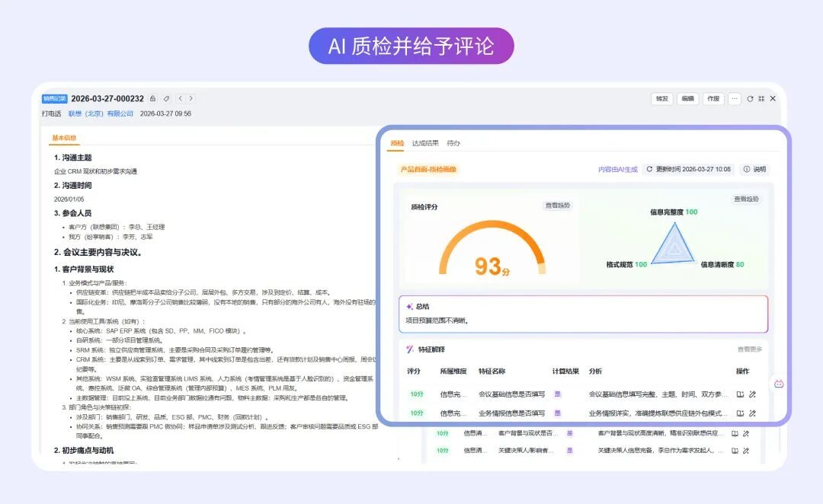Open the book icon for 业务情报信息是否填写 row

coord(740,413)
